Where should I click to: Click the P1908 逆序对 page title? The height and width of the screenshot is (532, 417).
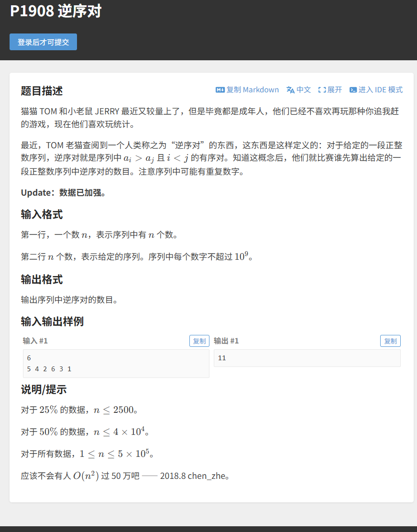pos(56,11)
